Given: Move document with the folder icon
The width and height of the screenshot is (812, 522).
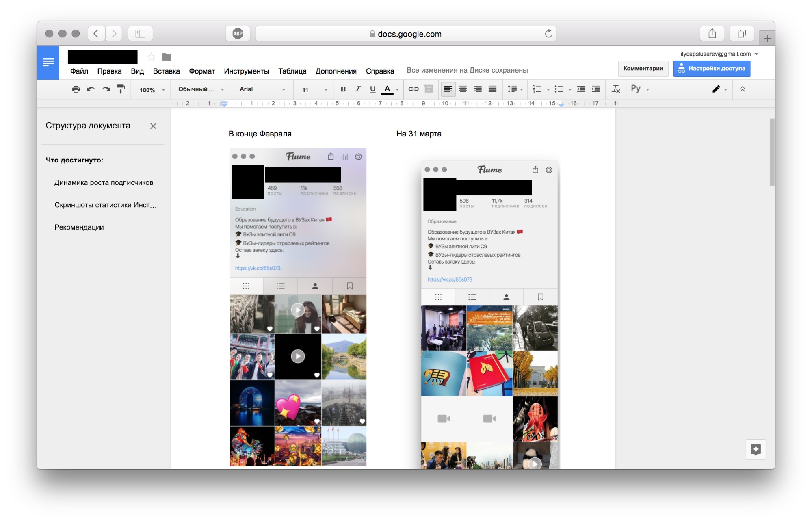Looking at the screenshot, I should click(167, 57).
